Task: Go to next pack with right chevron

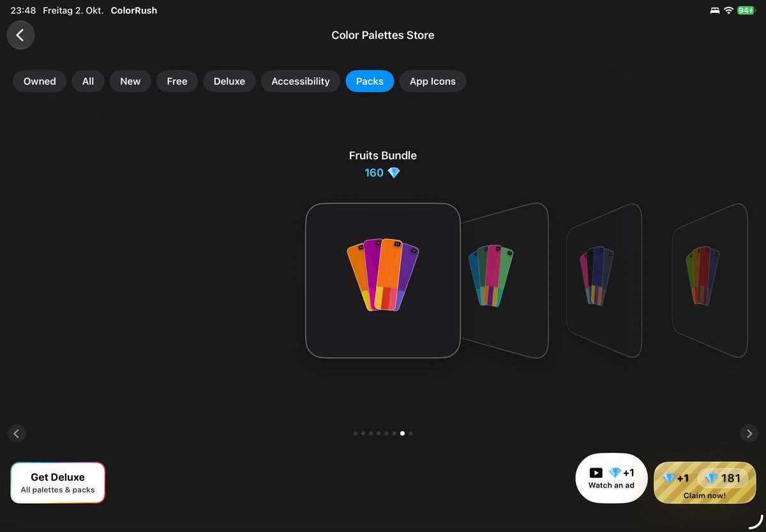Action: pos(749,434)
